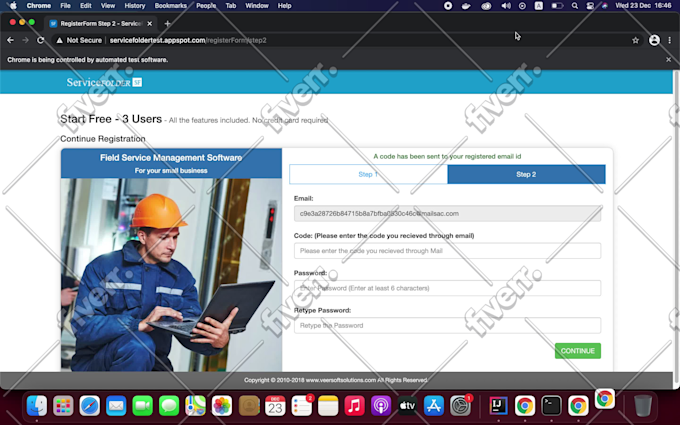Bookmark this page with the star icon

coord(635,40)
